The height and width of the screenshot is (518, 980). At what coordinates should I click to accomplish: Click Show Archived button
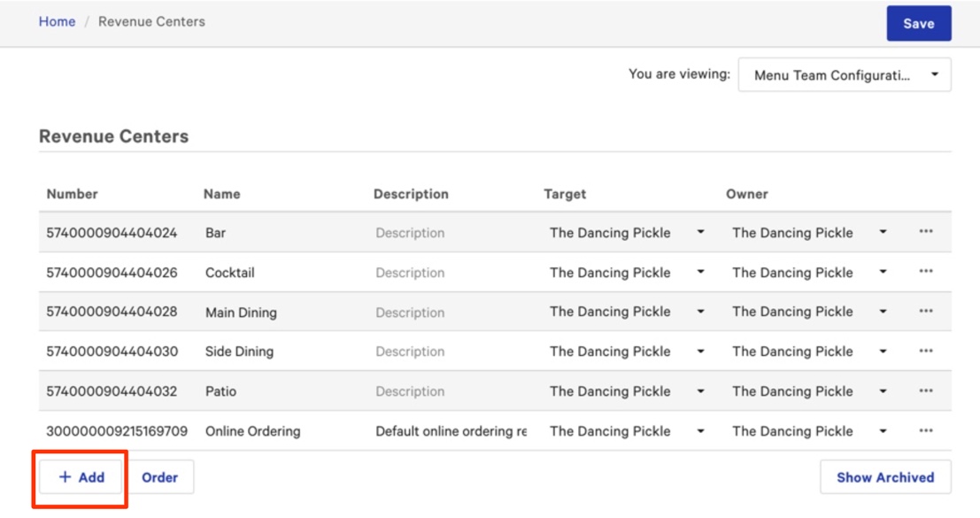point(884,477)
